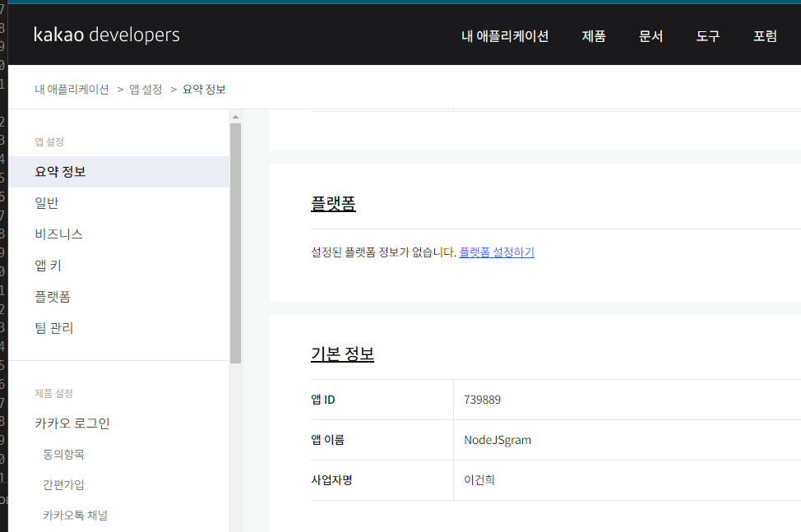Open the 문서 menu

coord(651,35)
